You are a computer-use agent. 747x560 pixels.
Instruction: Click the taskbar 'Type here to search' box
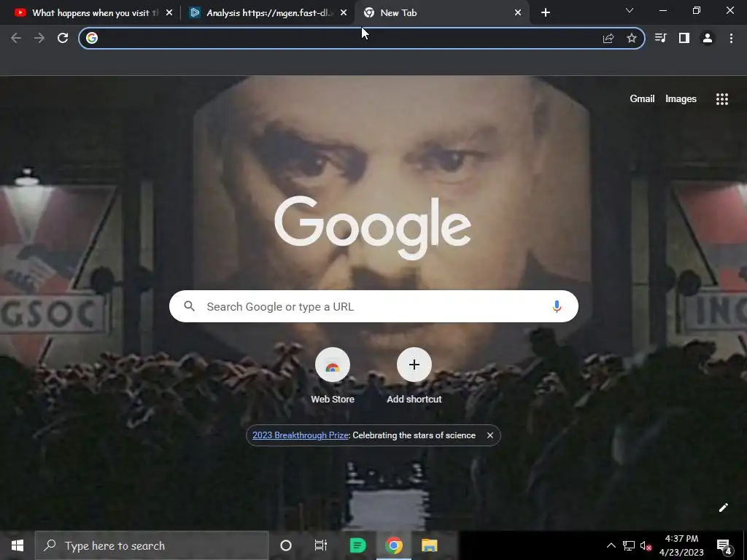(152, 545)
